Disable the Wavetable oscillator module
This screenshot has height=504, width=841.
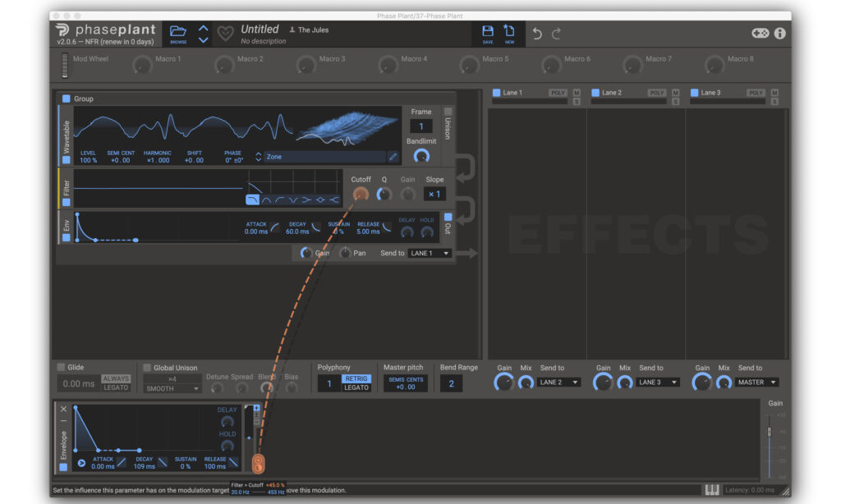tap(66, 160)
